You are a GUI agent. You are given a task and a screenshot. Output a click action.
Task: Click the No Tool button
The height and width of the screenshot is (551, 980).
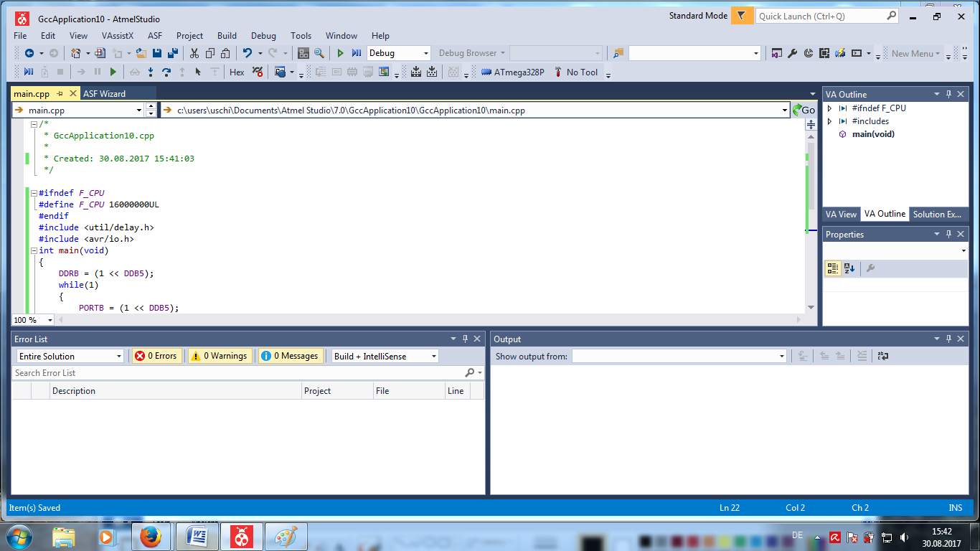pos(577,72)
